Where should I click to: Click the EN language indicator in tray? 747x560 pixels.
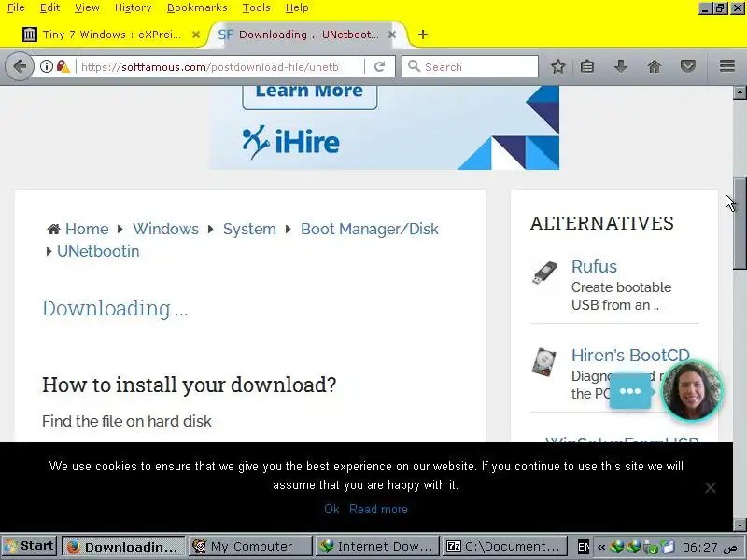pos(583,547)
